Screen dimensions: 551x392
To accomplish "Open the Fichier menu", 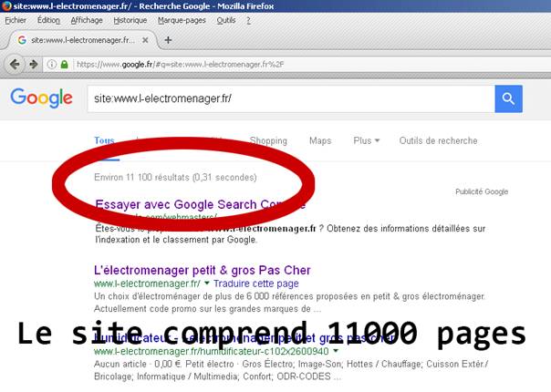I will pyautogui.click(x=16, y=20).
